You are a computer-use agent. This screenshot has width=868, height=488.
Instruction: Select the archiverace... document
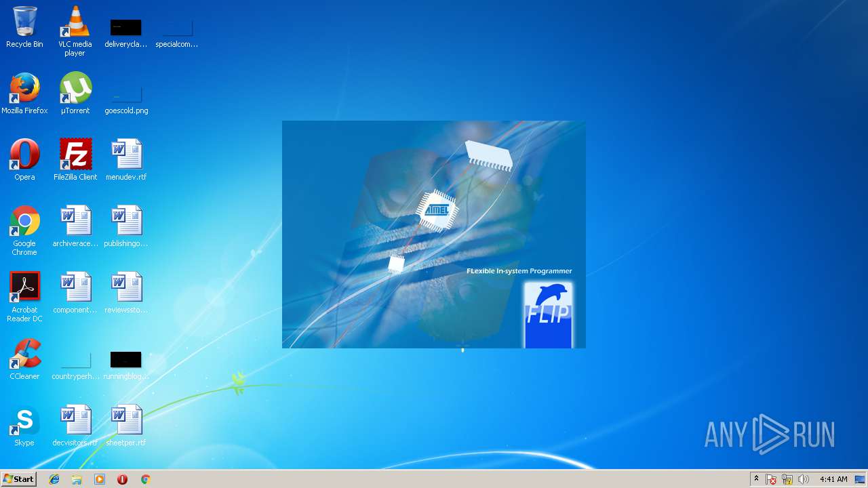(75, 226)
